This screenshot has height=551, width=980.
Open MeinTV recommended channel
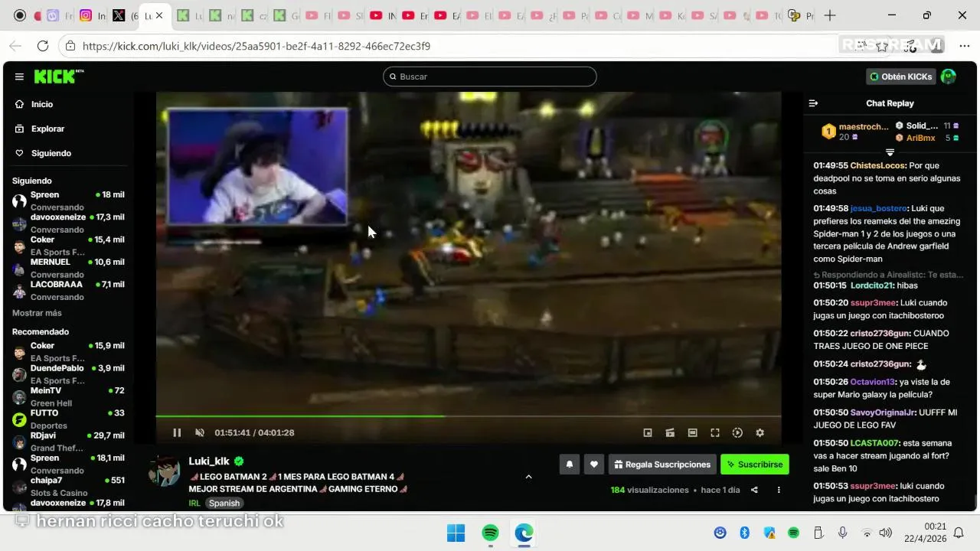68,396
